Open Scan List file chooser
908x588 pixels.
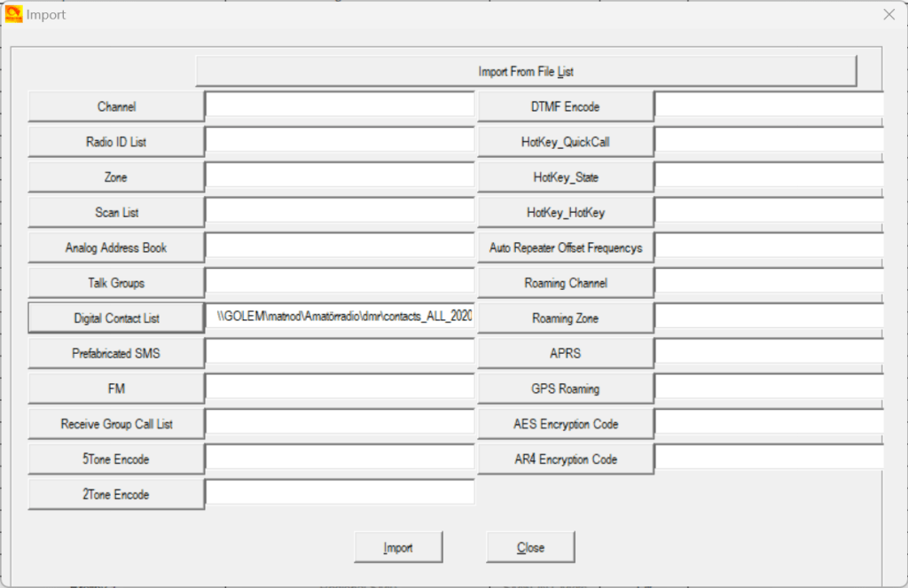click(x=116, y=213)
